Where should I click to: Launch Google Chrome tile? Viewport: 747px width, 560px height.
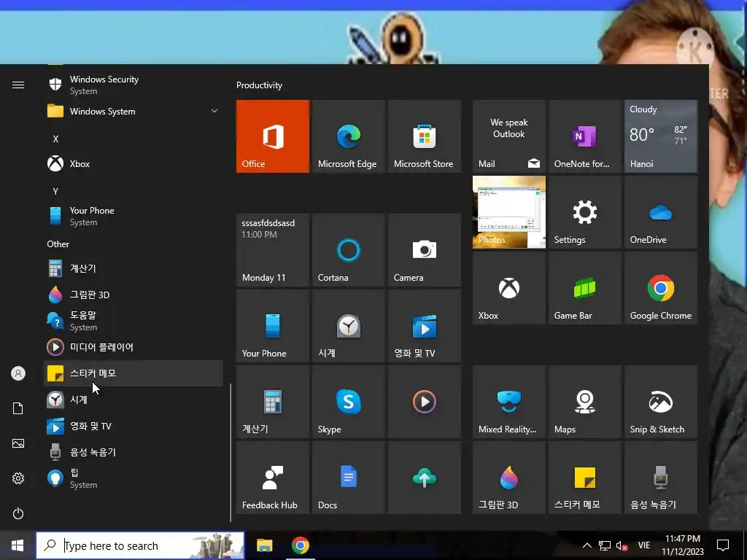661,288
